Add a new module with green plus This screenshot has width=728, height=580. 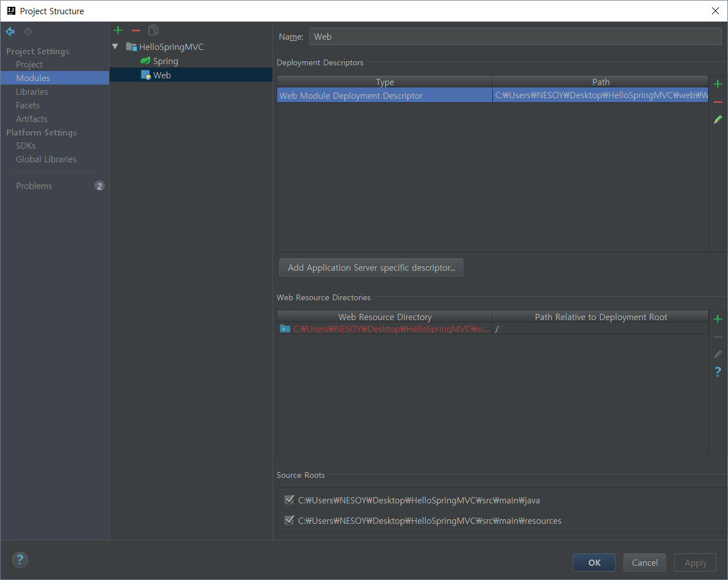(x=118, y=30)
